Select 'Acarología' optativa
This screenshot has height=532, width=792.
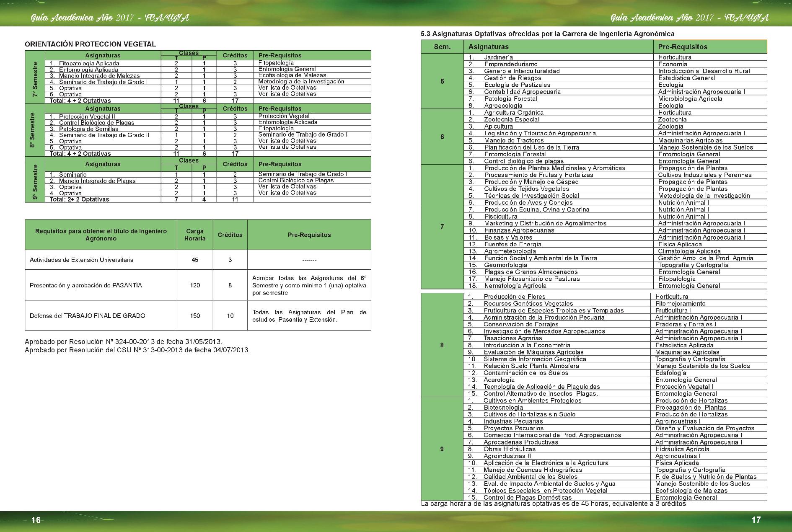pos(499,380)
